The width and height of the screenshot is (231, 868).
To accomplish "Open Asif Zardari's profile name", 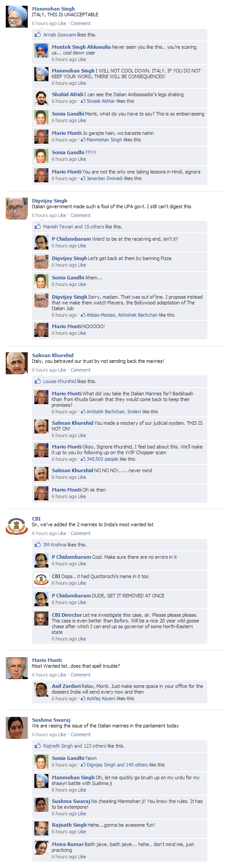I will 66,686.
